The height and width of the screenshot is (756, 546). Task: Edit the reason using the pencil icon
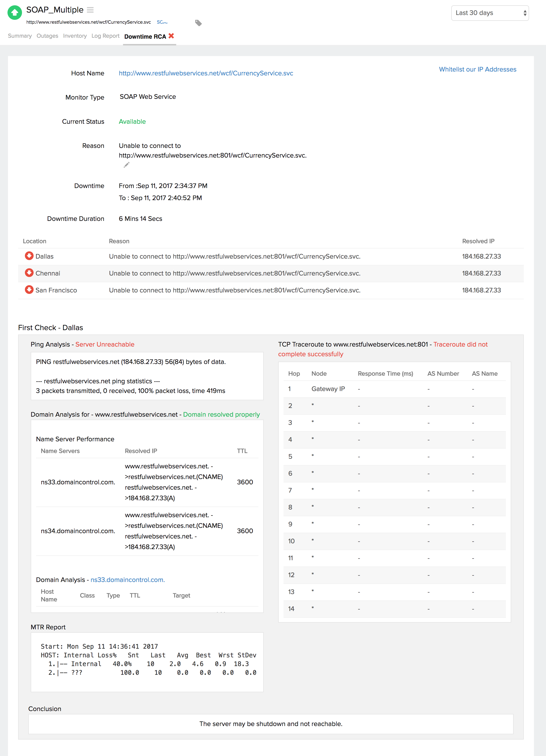click(x=126, y=165)
